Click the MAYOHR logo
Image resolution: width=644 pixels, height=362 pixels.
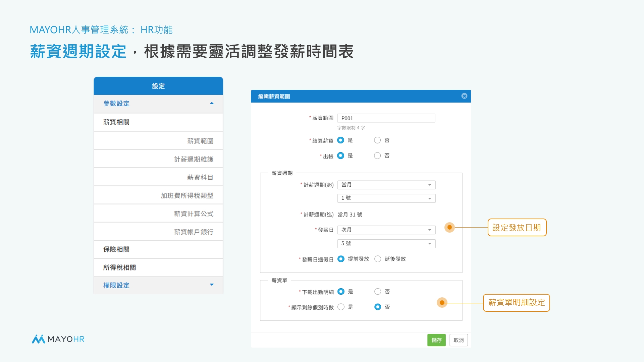[58, 339]
